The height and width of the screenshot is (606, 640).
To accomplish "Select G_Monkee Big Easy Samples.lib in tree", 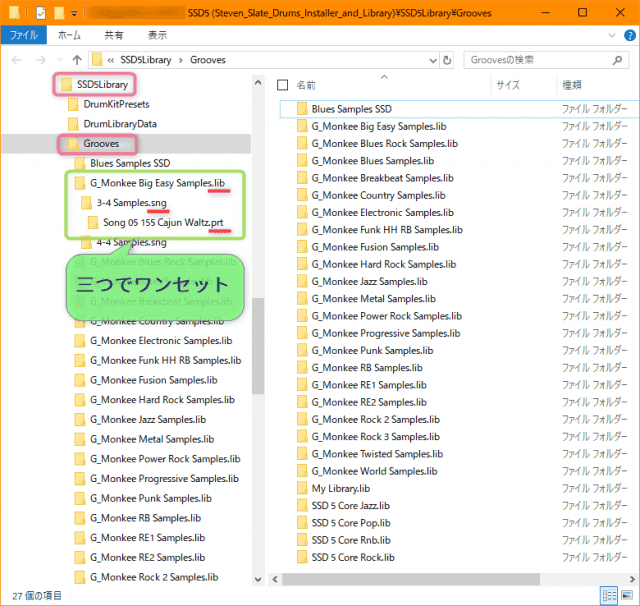I will pos(157,183).
